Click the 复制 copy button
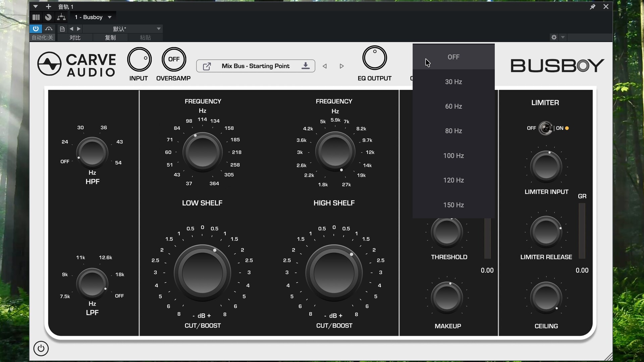Image resolution: width=644 pixels, height=362 pixels. tap(110, 38)
